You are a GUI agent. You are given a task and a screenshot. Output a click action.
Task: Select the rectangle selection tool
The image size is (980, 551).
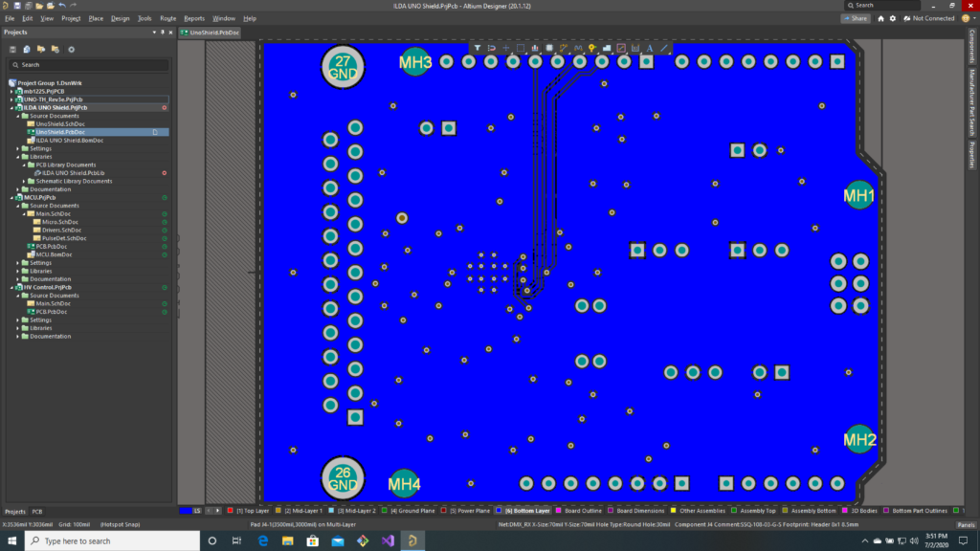(x=521, y=48)
